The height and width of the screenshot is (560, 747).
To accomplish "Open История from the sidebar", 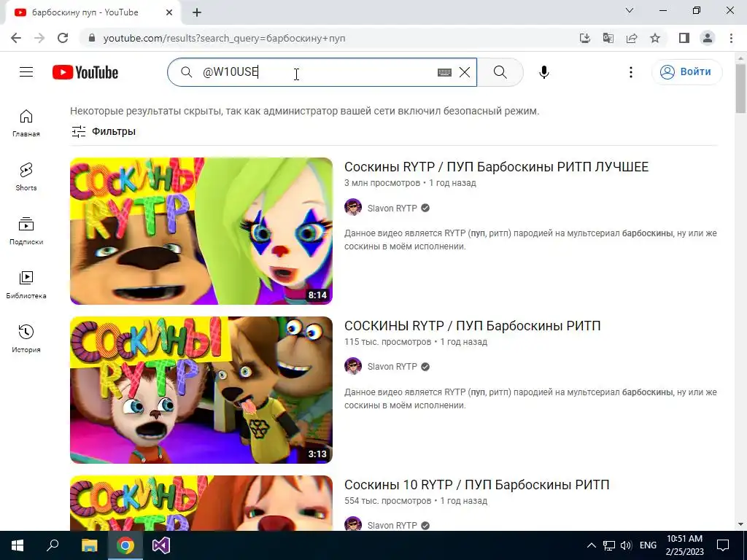I will (26, 338).
